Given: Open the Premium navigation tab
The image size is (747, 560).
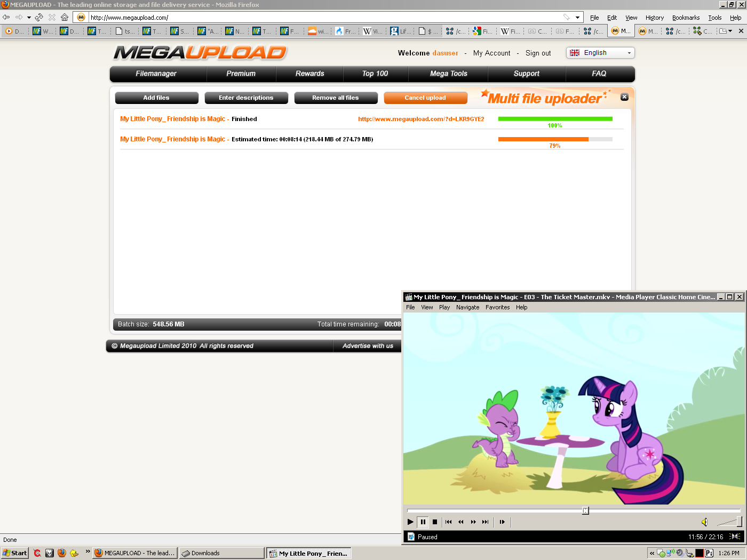Looking at the screenshot, I should point(241,74).
